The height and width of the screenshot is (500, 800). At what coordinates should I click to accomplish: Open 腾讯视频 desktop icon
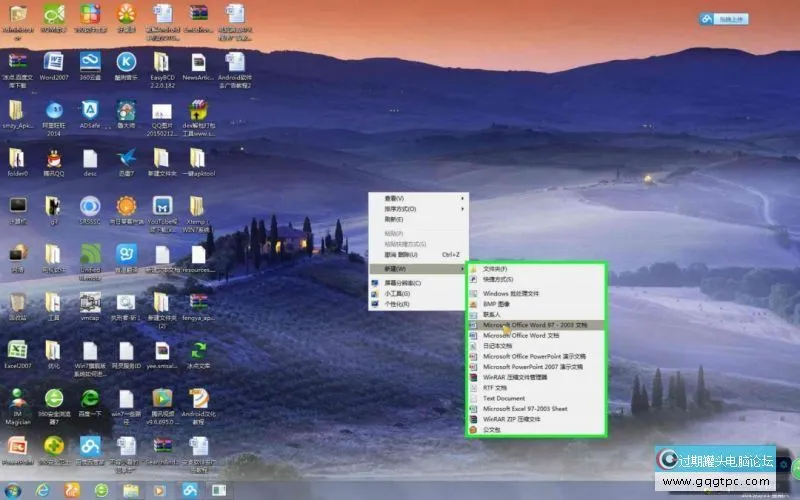(x=162, y=407)
